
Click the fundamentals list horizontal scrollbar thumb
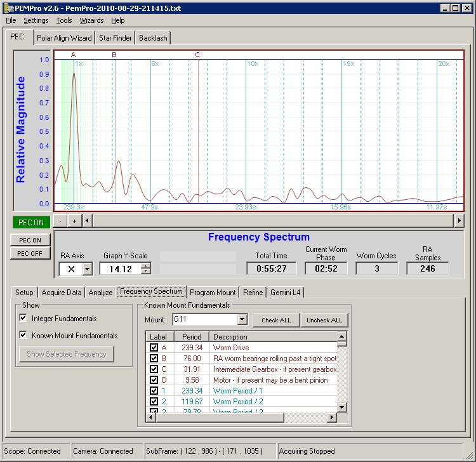[x=220, y=418]
